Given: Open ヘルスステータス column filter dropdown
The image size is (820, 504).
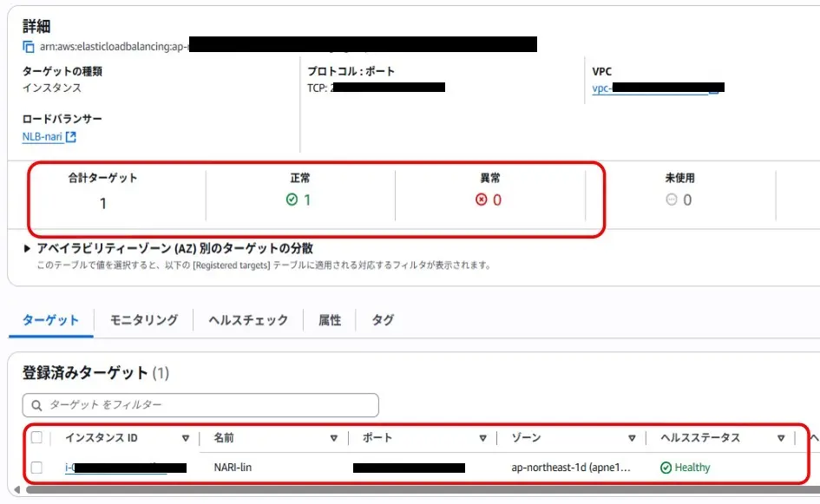Looking at the screenshot, I should click(x=779, y=438).
